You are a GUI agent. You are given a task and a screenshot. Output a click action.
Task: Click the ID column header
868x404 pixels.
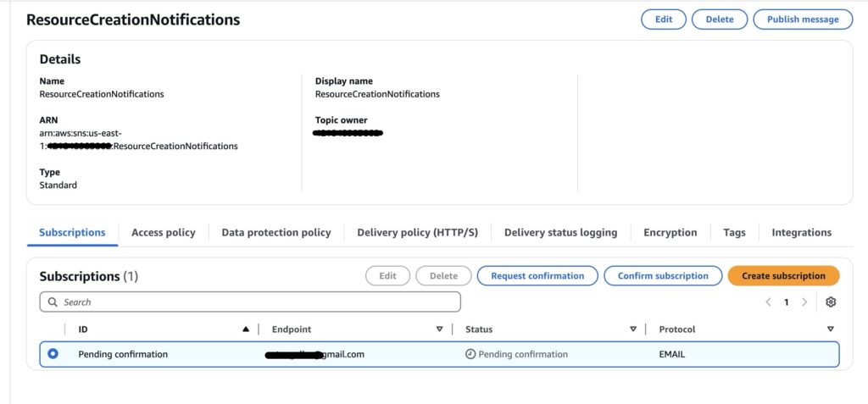pyautogui.click(x=83, y=329)
